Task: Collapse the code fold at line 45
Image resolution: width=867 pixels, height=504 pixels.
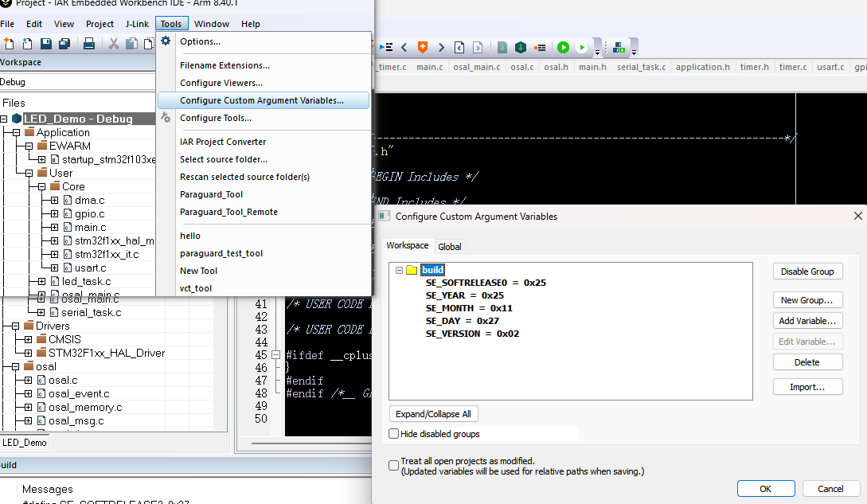Action: coord(276,354)
